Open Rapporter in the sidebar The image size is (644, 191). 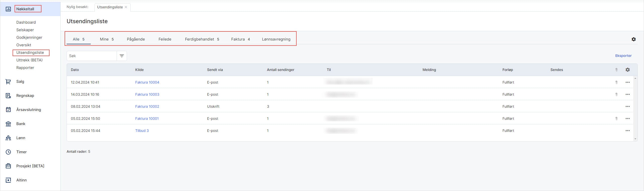(25, 68)
